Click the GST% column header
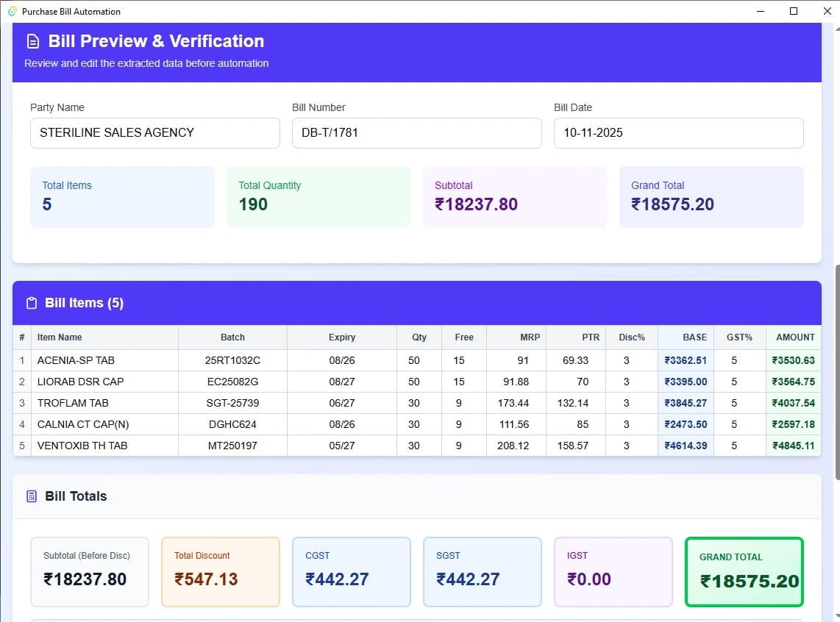 click(738, 337)
